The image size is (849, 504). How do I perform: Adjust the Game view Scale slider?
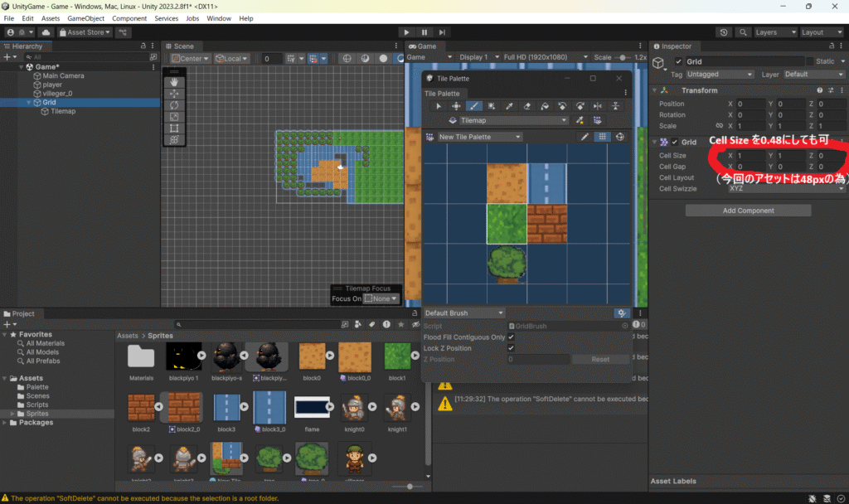(622, 57)
